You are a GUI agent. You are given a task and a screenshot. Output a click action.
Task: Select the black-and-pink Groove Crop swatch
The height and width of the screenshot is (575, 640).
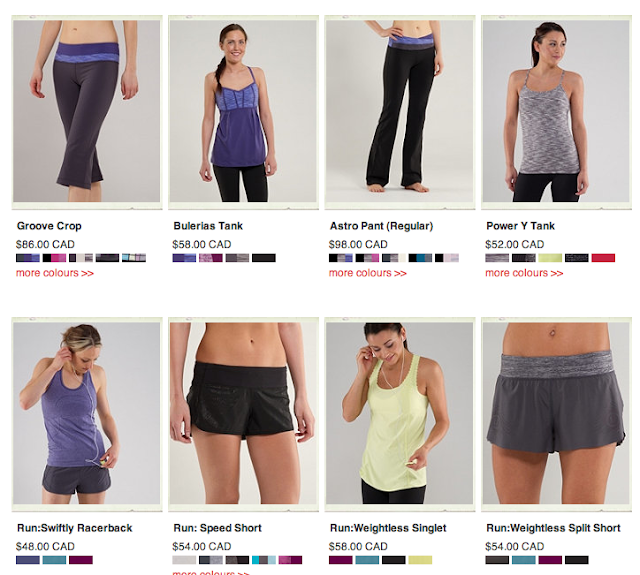point(54,258)
